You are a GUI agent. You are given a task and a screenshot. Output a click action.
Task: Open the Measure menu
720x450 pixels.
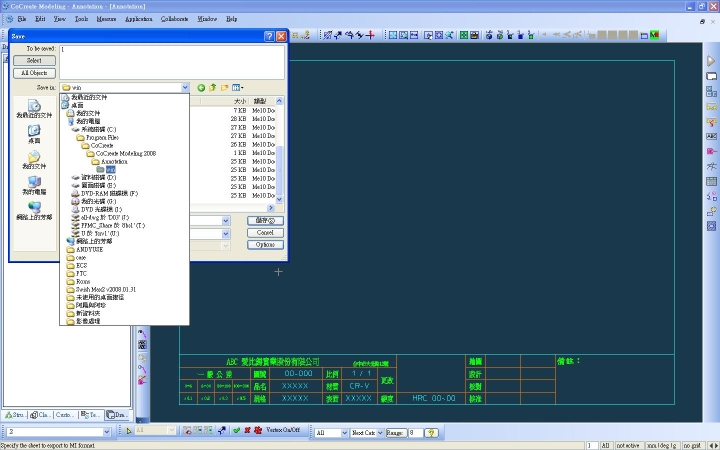[106, 19]
